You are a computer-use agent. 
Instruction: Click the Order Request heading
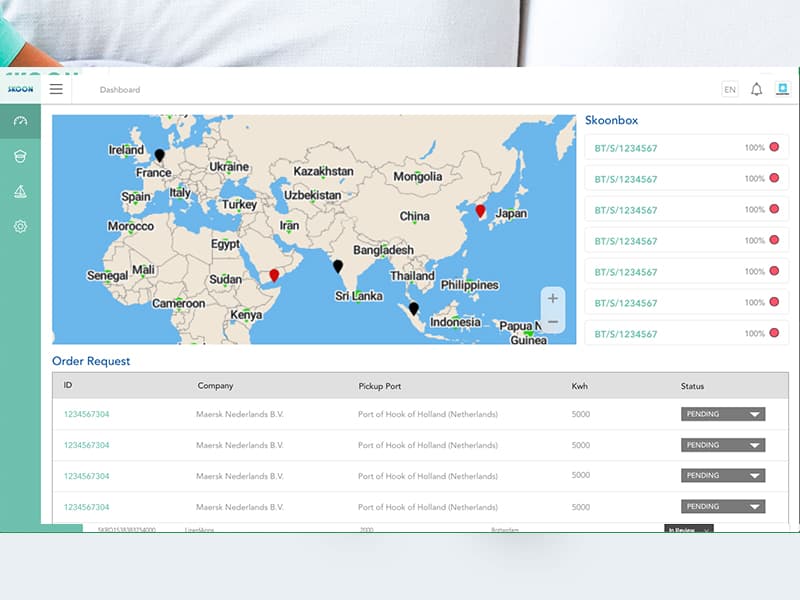click(91, 361)
